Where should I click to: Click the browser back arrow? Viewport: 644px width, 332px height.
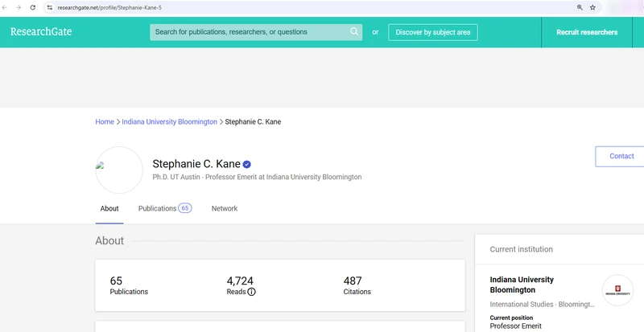click(5, 7)
